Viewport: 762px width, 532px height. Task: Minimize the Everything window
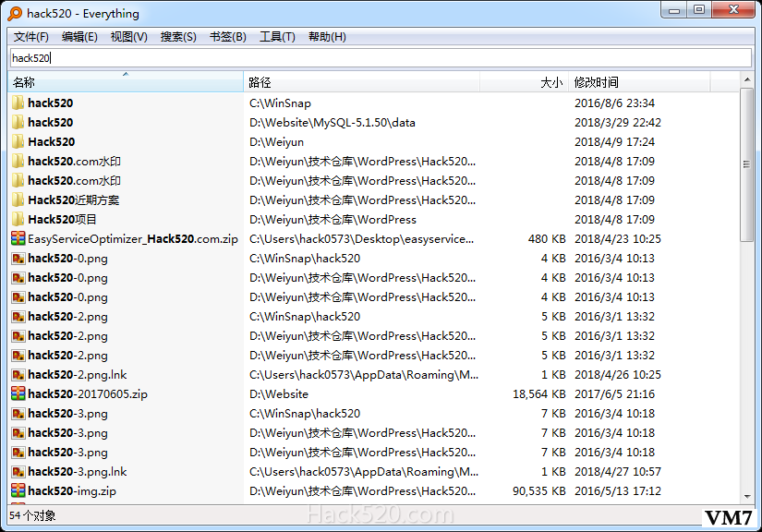tap(674, 10)
